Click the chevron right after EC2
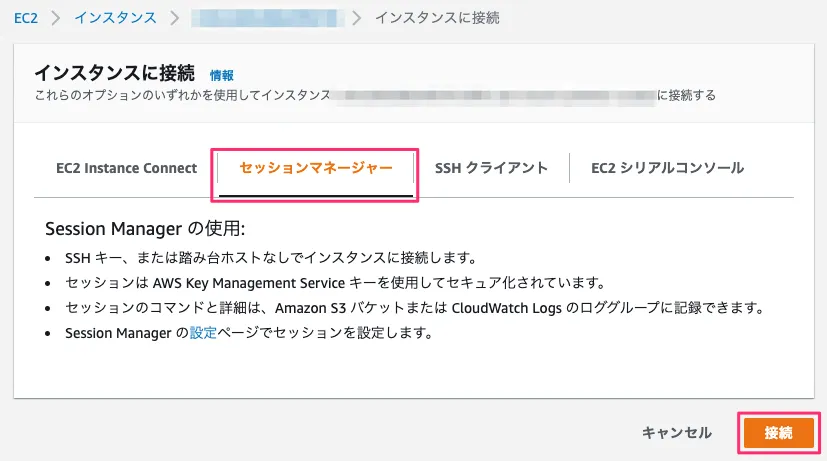The width and height of the screenshot is (827, 461). tap(56, 17)
